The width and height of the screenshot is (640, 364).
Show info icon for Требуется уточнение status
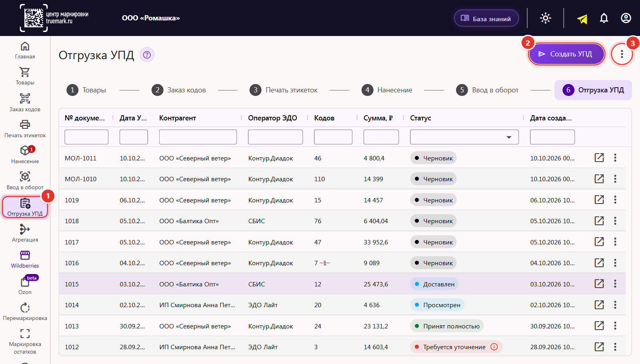494,347
